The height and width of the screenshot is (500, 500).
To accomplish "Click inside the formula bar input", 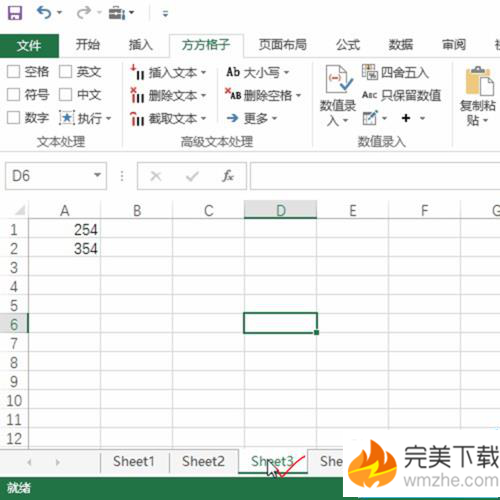I will tap(375, 176).
